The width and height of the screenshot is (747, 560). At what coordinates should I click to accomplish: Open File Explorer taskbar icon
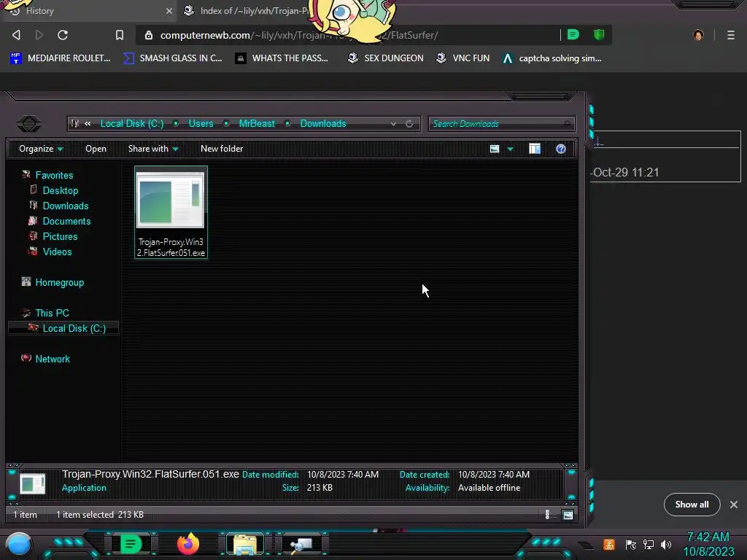point(245,544)
